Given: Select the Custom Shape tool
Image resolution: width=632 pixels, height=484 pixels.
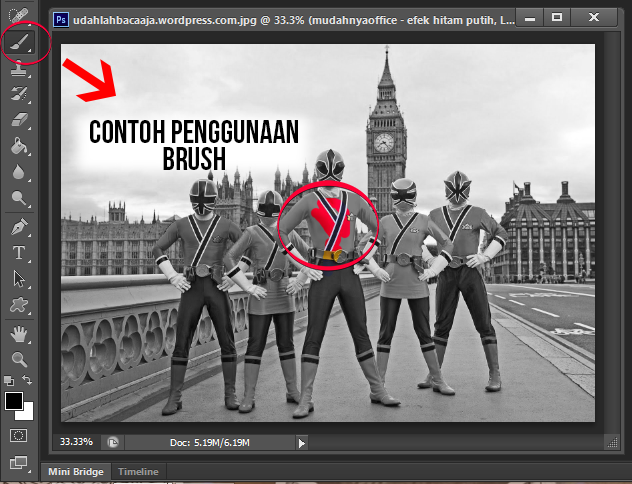Looking at the screenshot, I should (x=19, y=305).
